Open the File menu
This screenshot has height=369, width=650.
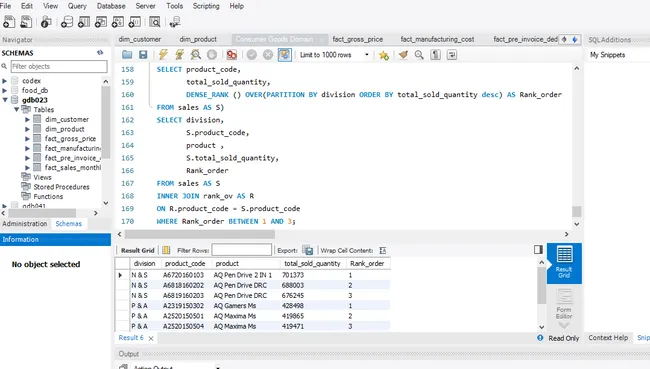(5, 6)
